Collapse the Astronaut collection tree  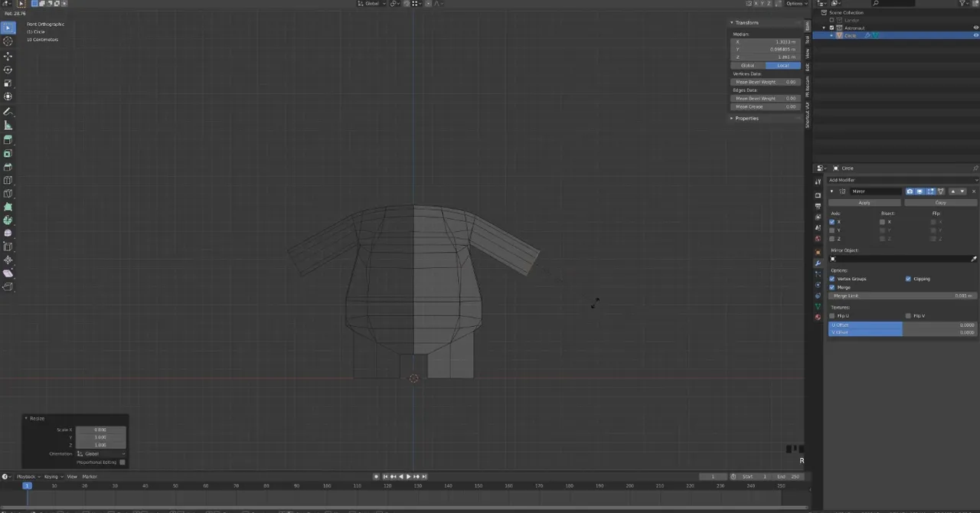tap(825, 28)
